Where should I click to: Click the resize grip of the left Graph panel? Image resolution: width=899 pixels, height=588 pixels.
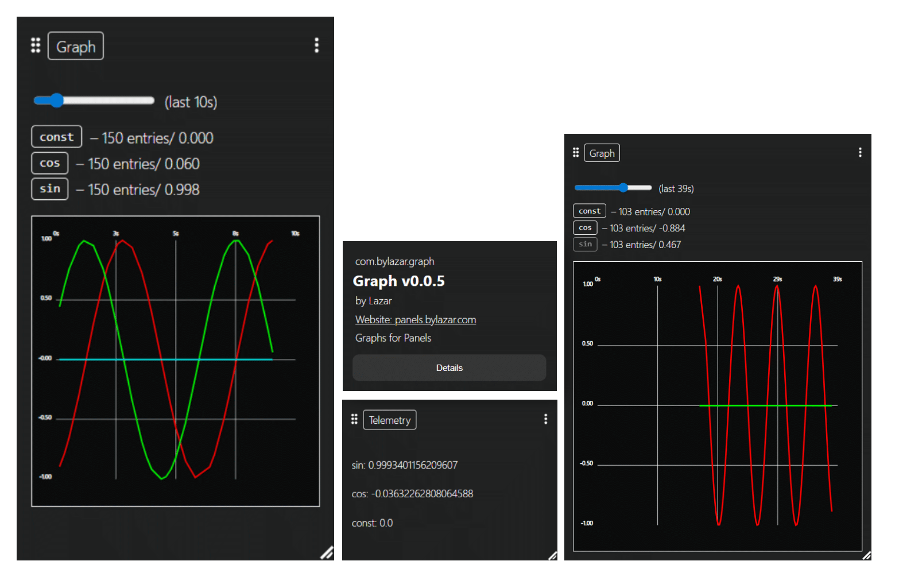(327, 552)
